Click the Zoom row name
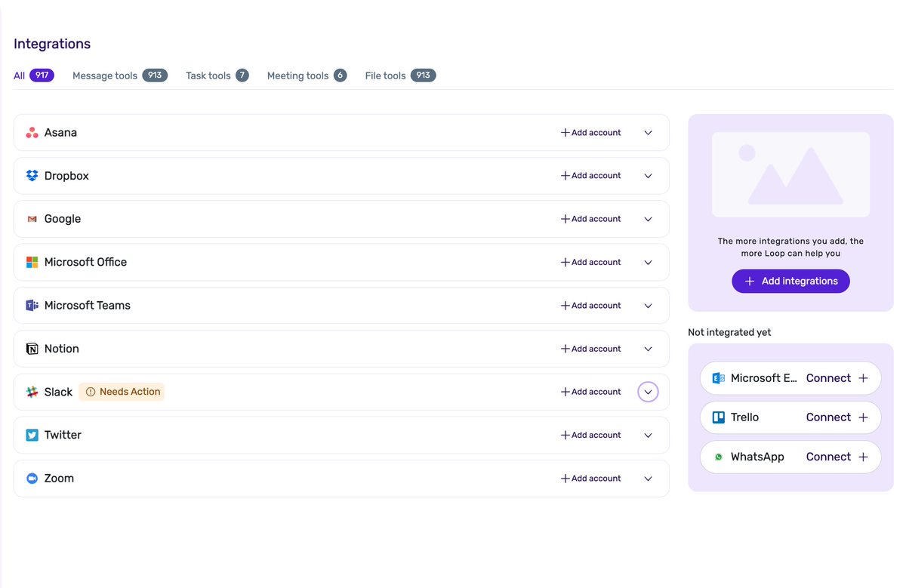The height and width of the screenshot is (588, 906). (59, 479)
